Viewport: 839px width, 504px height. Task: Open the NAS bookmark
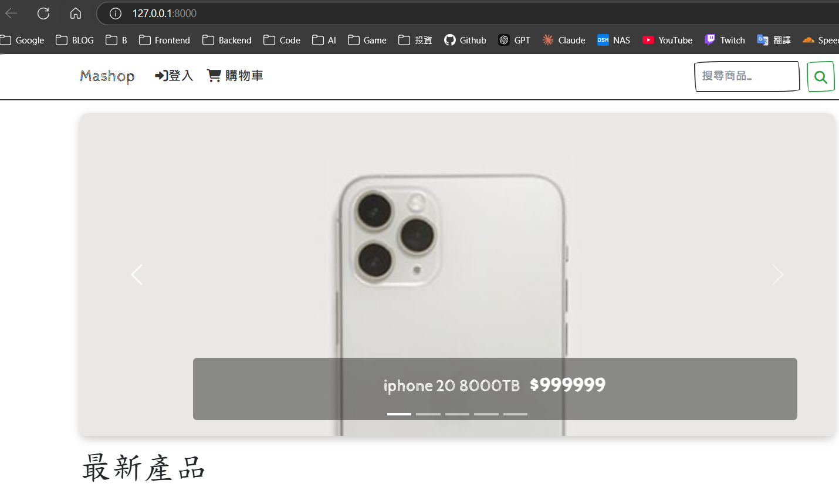pyautogui.click(x=613, y=40)
